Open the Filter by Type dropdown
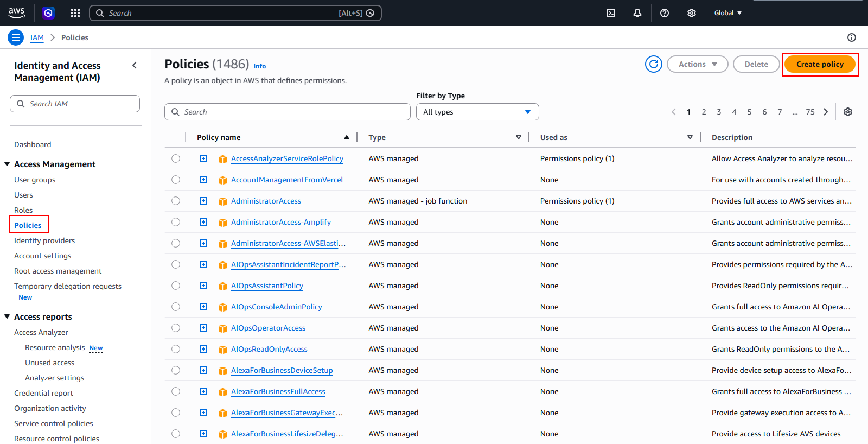This screenshot has height=444, width=868. tap(477, 112)
